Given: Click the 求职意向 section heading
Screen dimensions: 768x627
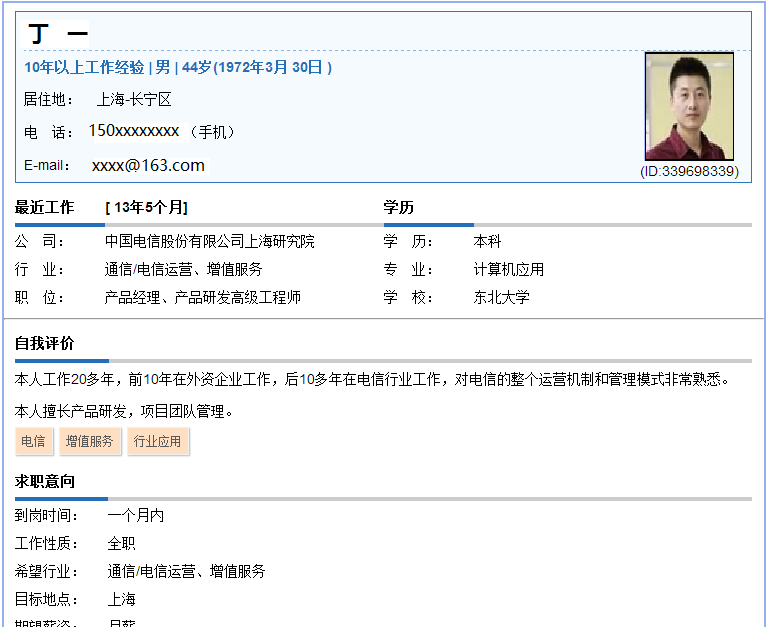Looking at the screenshot, I should (44, 481).
